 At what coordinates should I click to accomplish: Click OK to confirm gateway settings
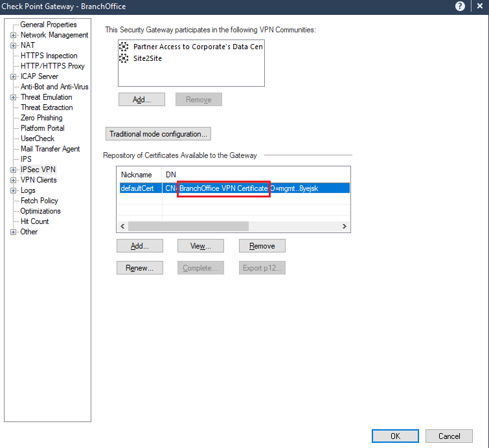395,436
